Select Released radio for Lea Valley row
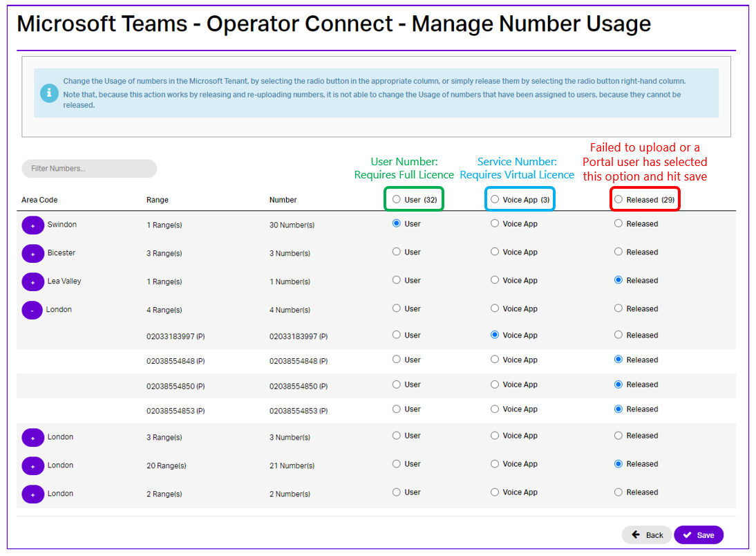This screenshot has height=556, width=756. tap(618, 280)
